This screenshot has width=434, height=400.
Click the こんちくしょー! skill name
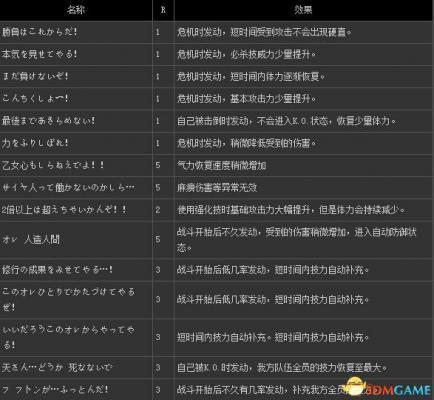tap(35, 98)
